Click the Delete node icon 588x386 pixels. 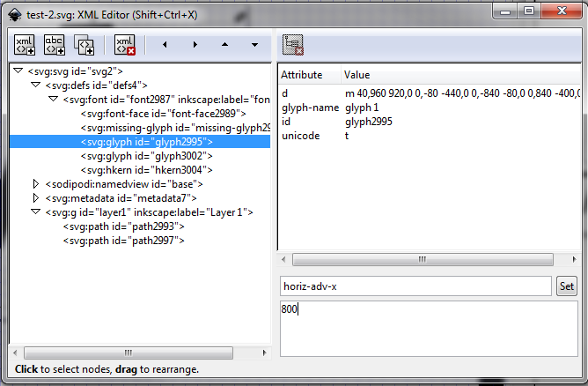(124, 44)
